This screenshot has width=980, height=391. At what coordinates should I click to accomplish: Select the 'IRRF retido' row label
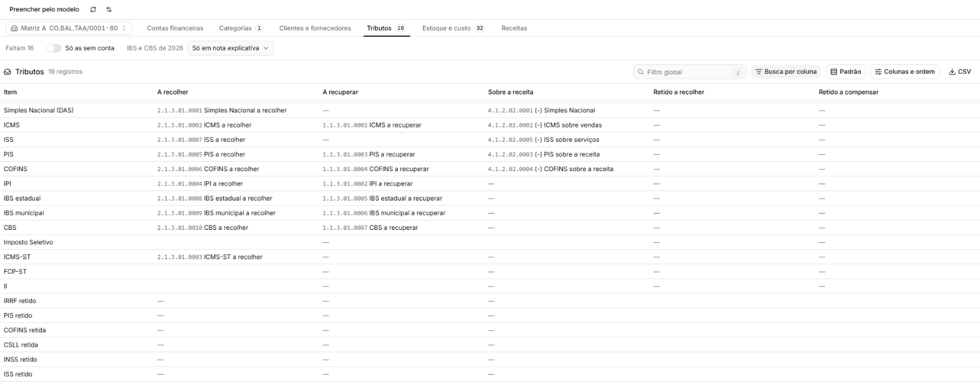pyautogui.click(x=20, y=301)
